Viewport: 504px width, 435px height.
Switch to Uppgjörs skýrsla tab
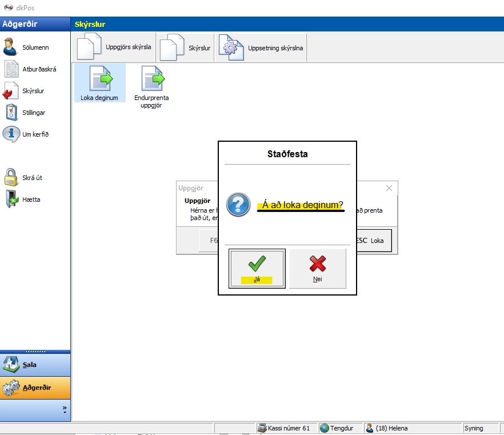(115, 47)
